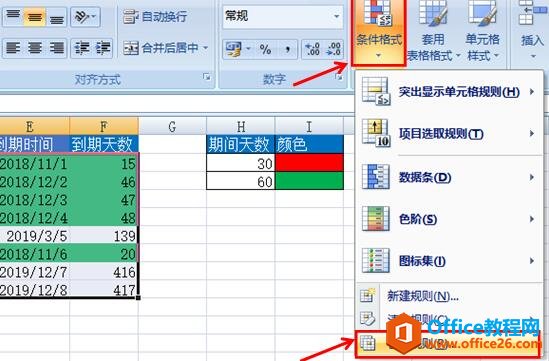
Task: Click the cell with value 417
Action: click(x=104, y=290)
